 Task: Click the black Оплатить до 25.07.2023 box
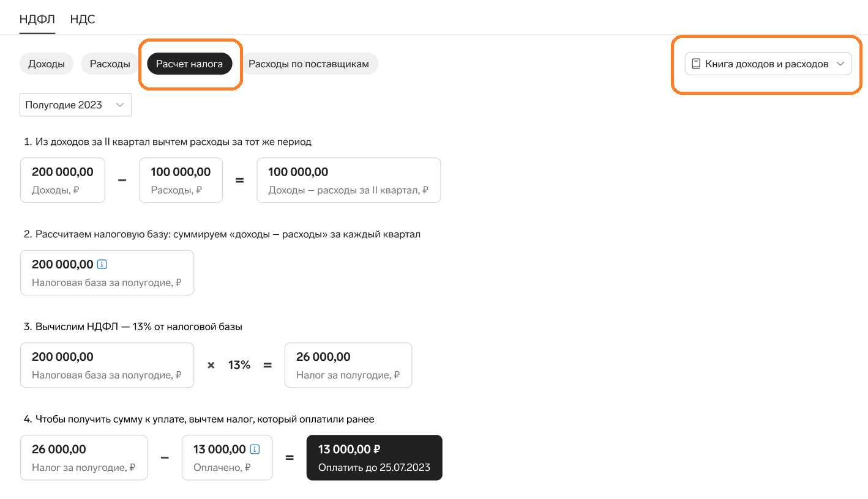click(x=374, y=457)
